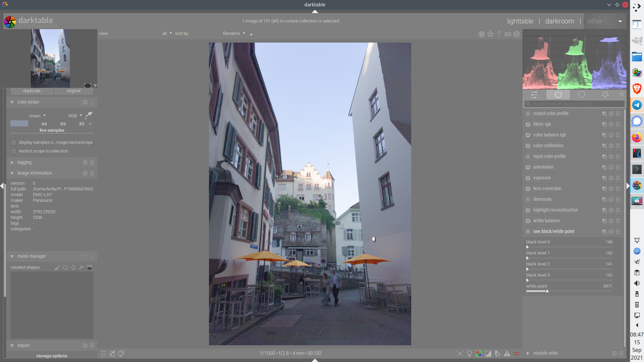The image size is (644, 362).
Task: Click the duplicate button
Action: point(32,91)
